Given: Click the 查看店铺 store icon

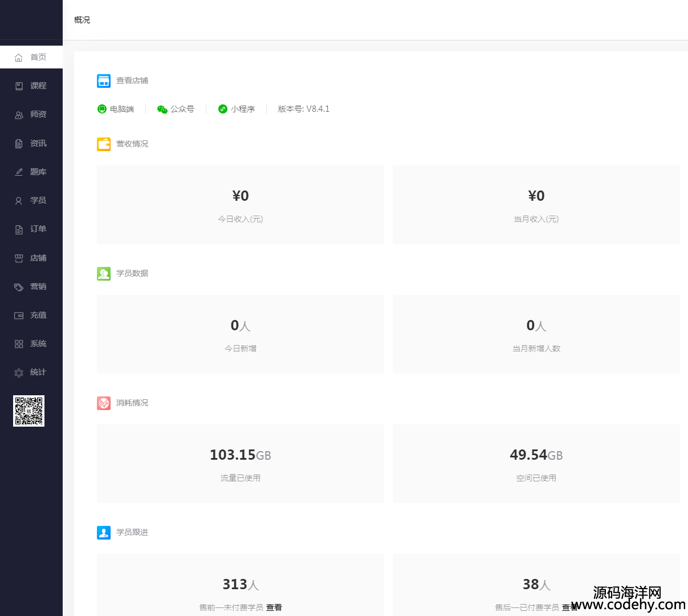Looking at the screenshot, I should [x=103, y=81].
